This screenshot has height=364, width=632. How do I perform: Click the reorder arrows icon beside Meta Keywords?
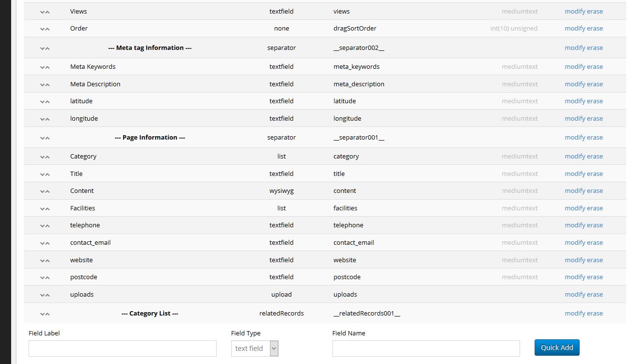tap(45, 67)
